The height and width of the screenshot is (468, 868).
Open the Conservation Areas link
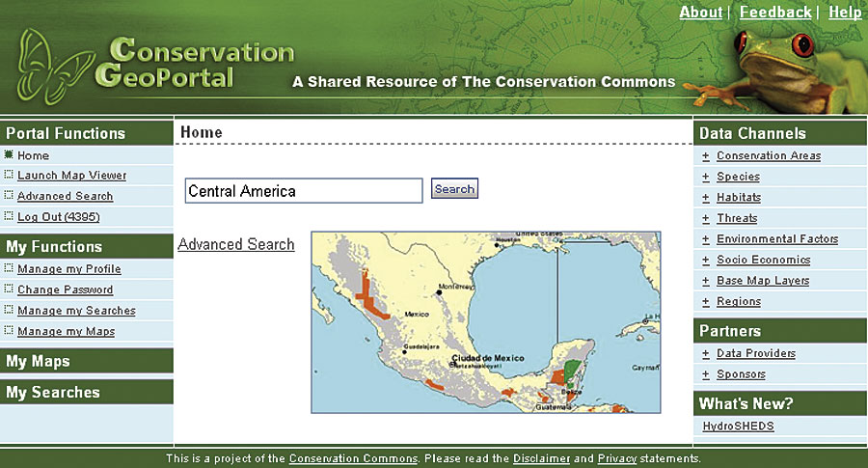769,156
